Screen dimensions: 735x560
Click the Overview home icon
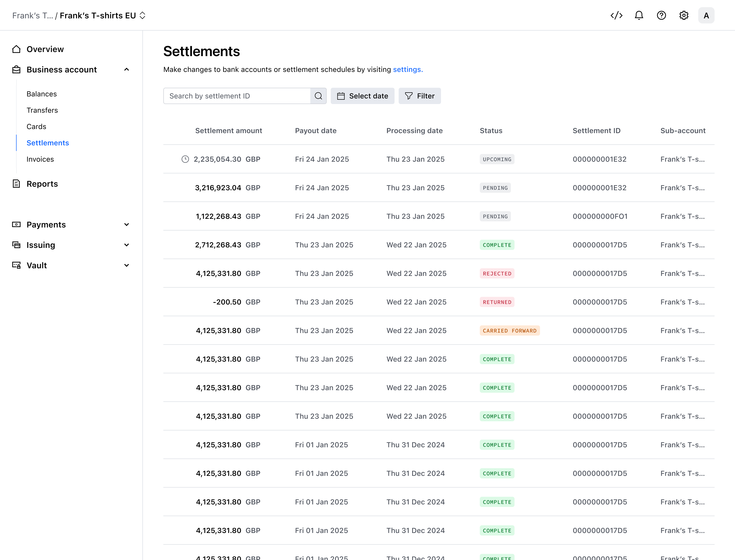[16, 49]
